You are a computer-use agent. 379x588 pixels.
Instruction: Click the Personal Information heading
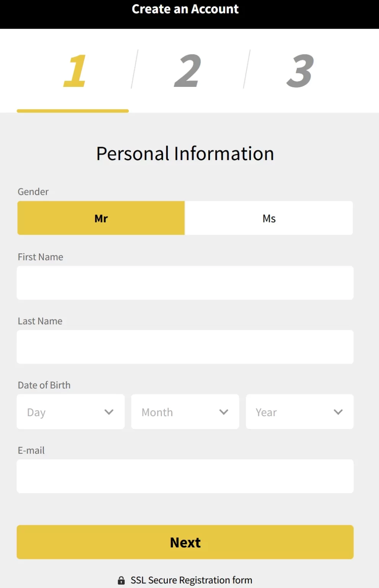[185, 154]
